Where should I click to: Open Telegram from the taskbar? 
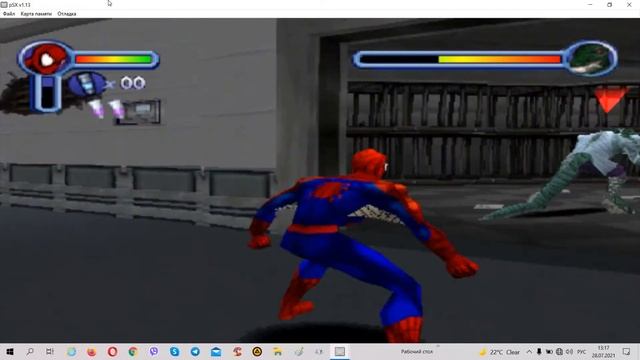coord(195,351)
